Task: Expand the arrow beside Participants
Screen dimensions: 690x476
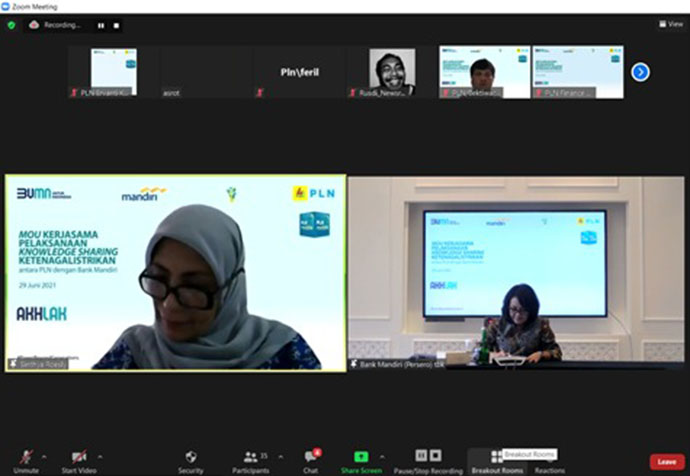Action: pos(280,456)
